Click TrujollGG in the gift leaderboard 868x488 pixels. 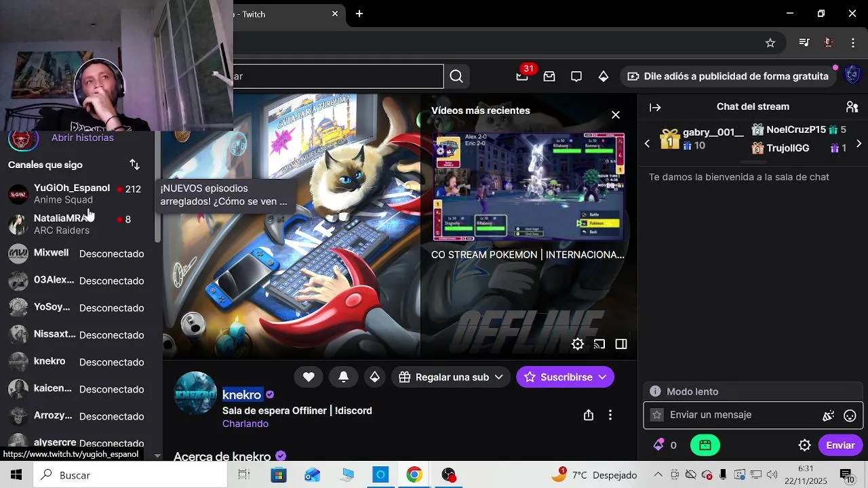799,148
